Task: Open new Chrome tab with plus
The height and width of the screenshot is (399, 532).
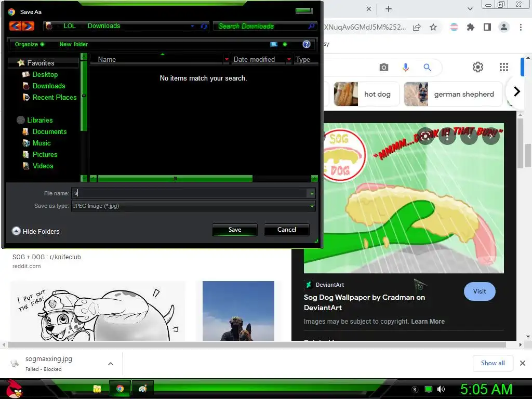Action: click(x=389, y=9)
